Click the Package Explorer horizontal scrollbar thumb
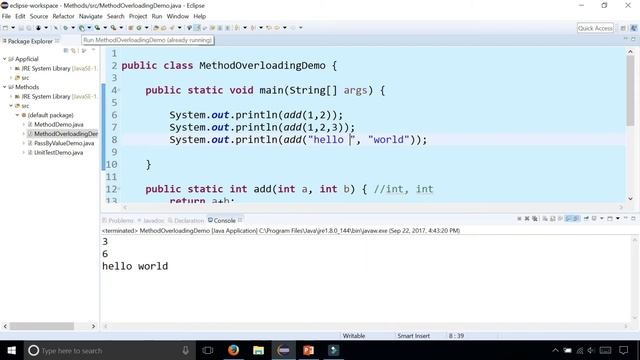Viewport: 640px width, 360px height. pos(42,326)
